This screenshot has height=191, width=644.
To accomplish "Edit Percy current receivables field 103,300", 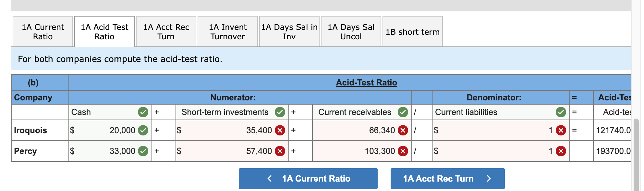I will click(x=362, y=151).
